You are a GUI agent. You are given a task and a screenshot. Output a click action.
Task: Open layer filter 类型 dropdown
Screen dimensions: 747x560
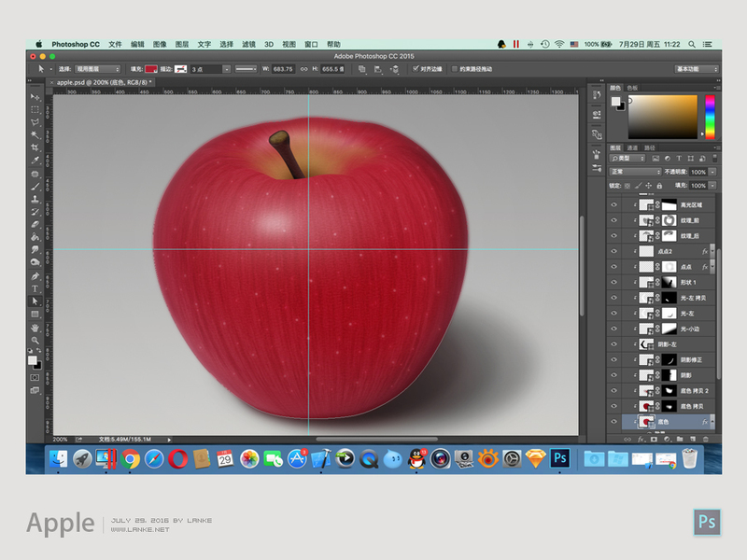click(x=627, y=159)
